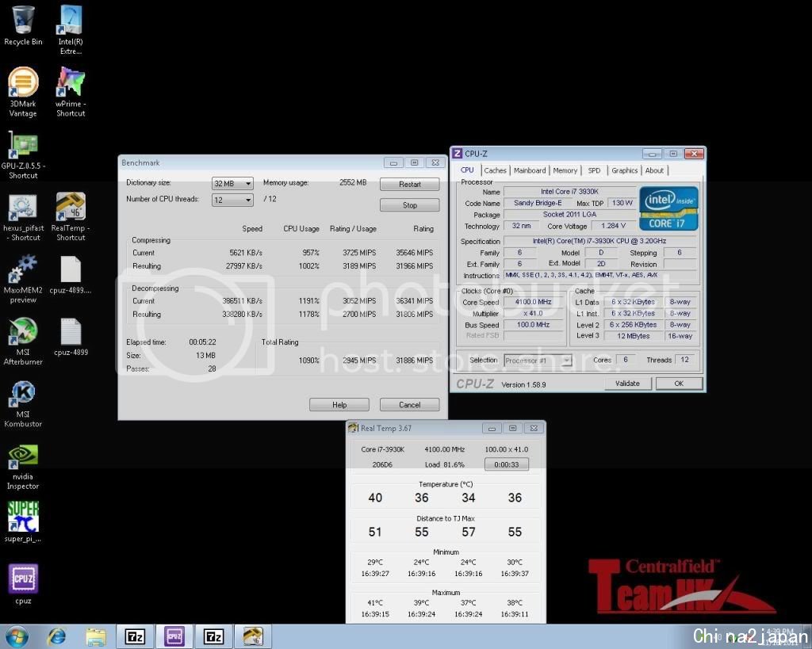Switch to CPU-Z via its taskbar button

coord(174,636)
